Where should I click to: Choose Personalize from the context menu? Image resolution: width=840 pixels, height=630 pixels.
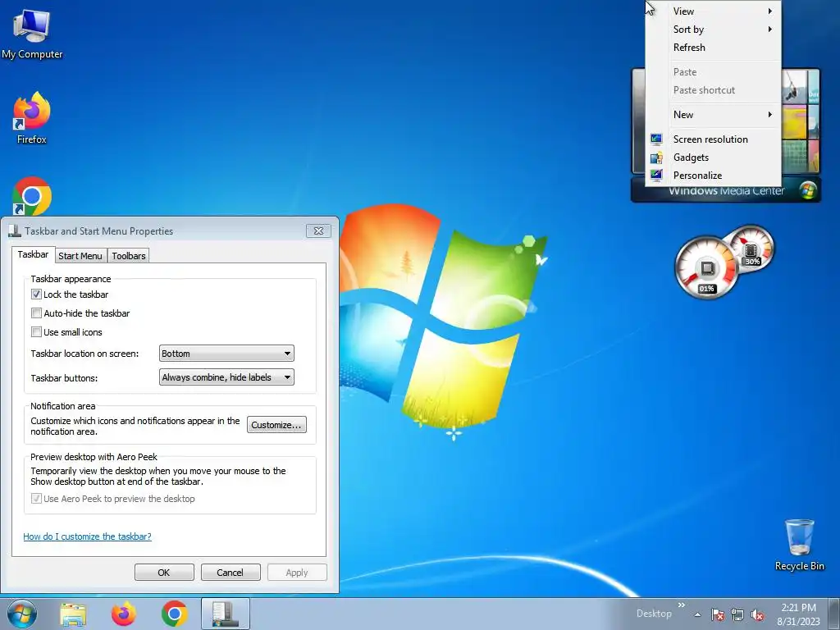click(x=714, y=176)
